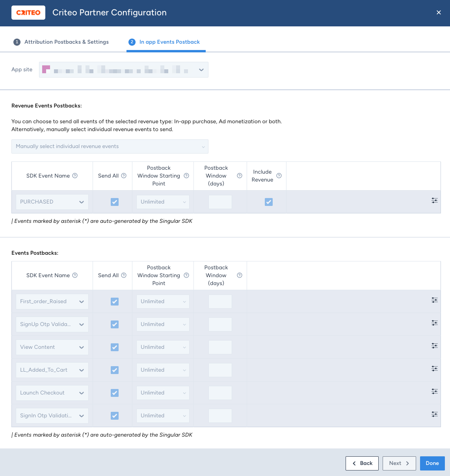450x476 pixels.
Task: Open Unlimited starting point dropdown for First_order_Raised
Action: (163, 302)
